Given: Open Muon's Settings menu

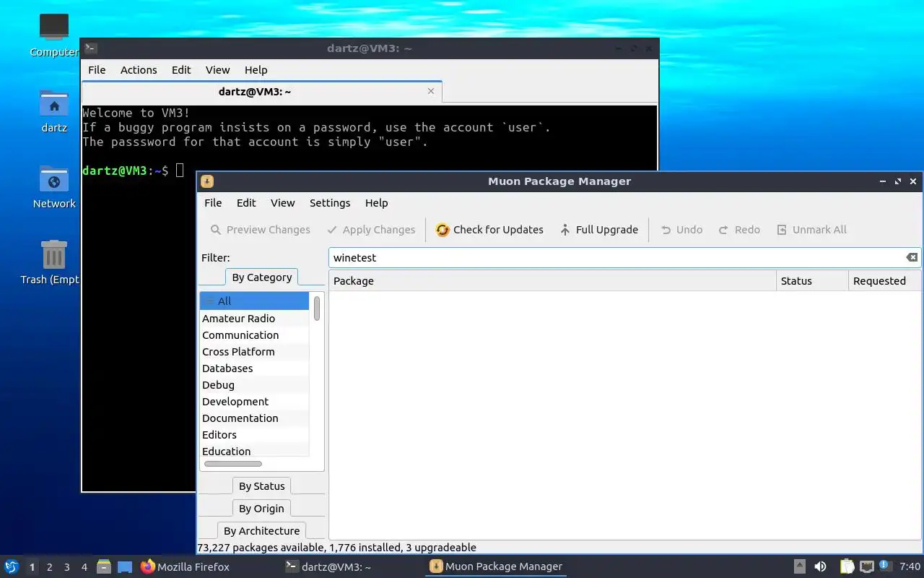Looking at the screenshot, I should (330, 203).
